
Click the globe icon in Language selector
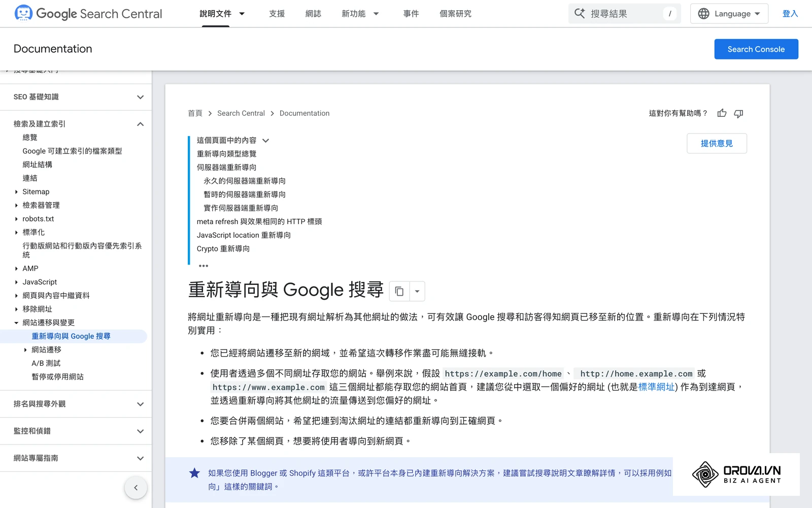pyautogui.click(x=703, y=14)
